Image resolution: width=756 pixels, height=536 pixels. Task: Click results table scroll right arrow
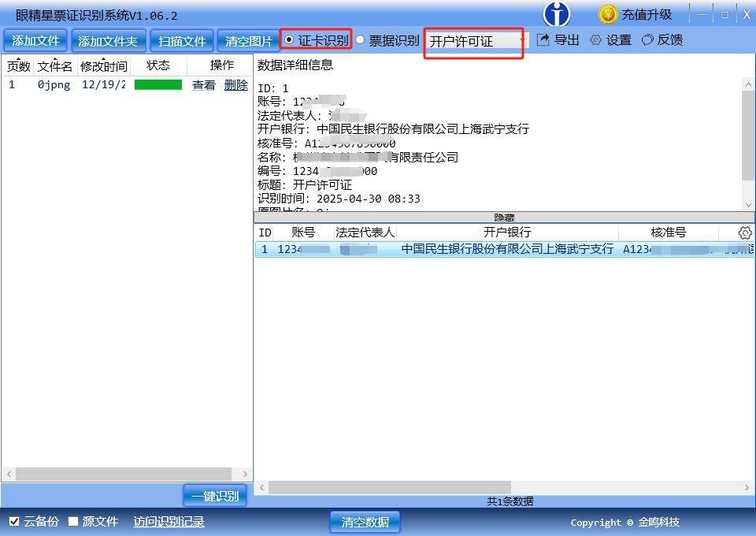pos(747,487)
